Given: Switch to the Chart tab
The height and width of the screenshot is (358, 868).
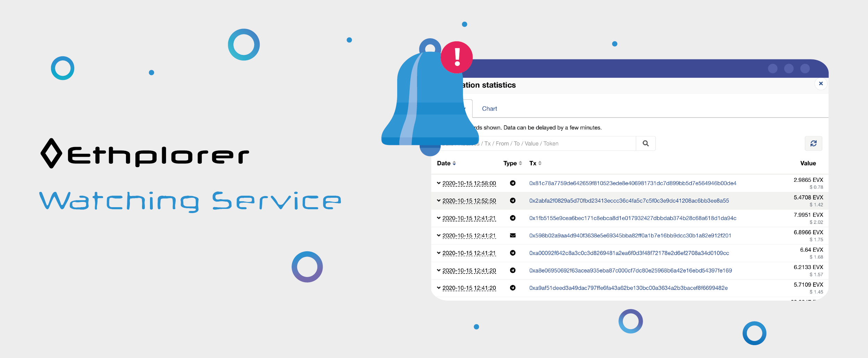Looking at the screenshot, I should [489, 109].
